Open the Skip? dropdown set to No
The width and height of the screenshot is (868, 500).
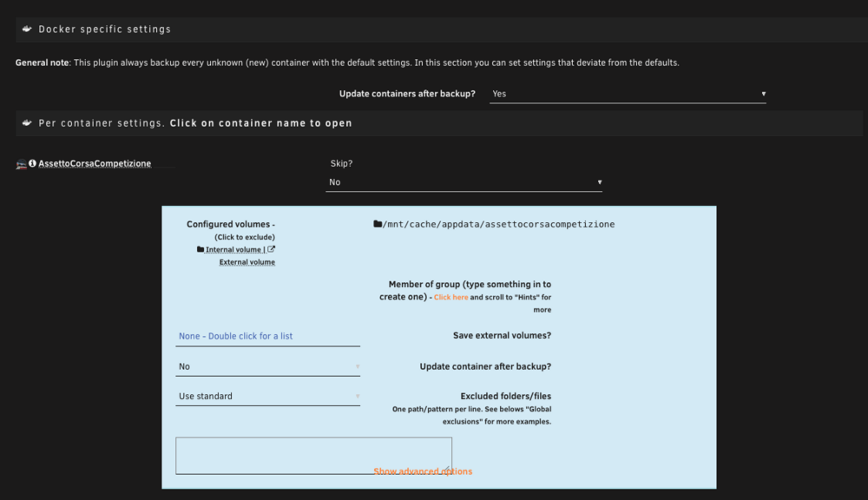[x=464, y=182]
